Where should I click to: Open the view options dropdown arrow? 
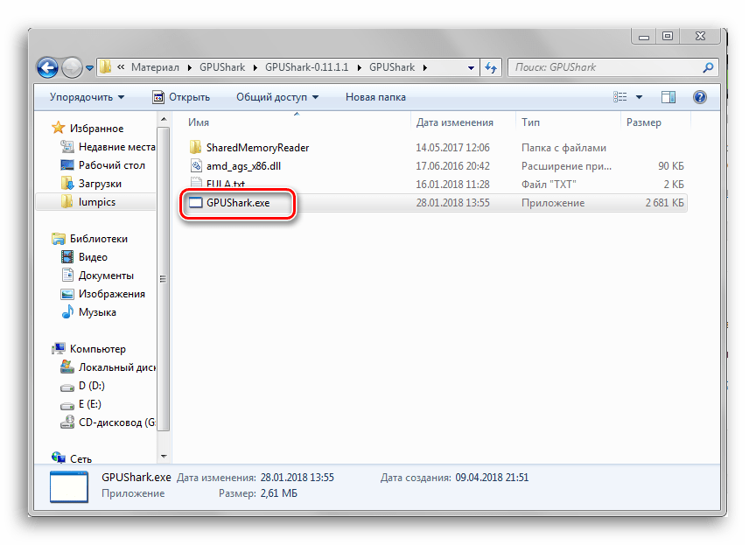(639, 97)
